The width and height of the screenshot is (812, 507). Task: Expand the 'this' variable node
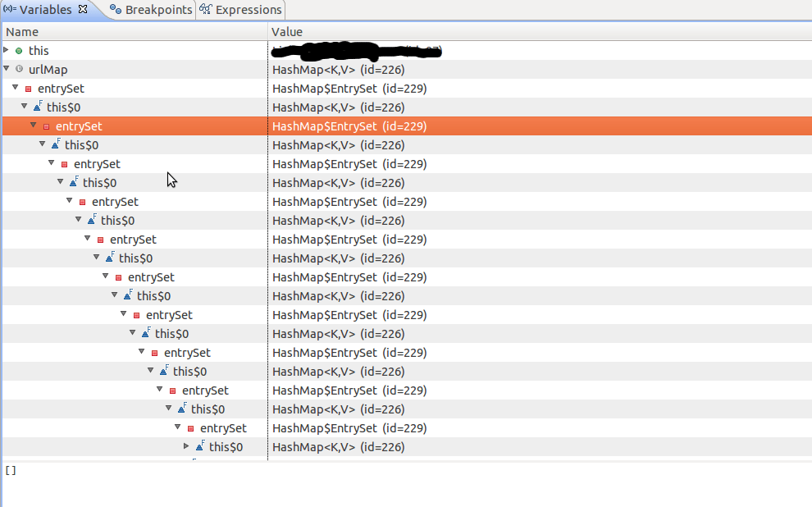tap(7, 50)
